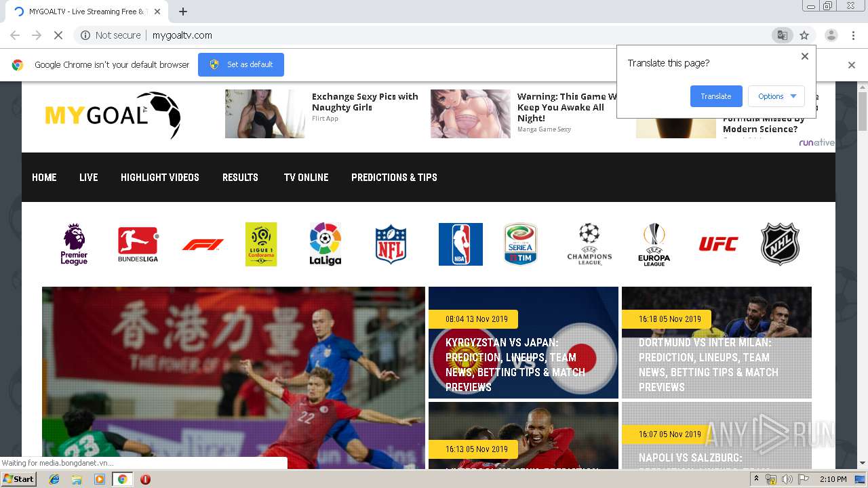Open Kyrgyzstan vs Japan prediction article
Screen dimensions: 868x488
[524, 342]
